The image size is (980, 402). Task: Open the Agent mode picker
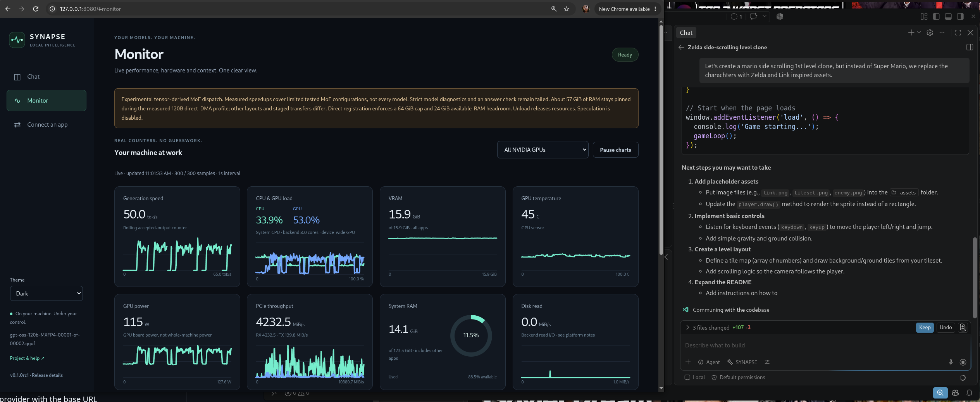(x=709, y=362)
